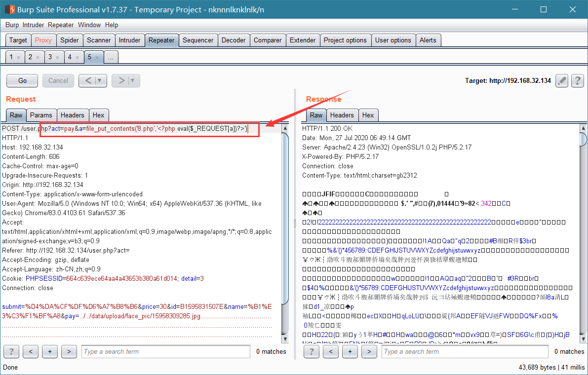Image resolution: width=588 pixels, height=375 pixels.
Task: Go to next response search match
Action: [x=369, y=351]
